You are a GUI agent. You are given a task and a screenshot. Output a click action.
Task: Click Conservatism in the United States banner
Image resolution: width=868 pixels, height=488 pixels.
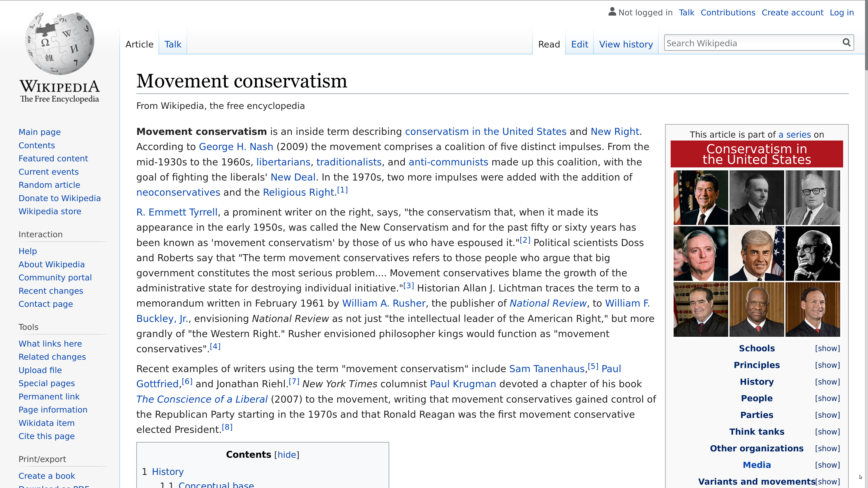[757, 154]
